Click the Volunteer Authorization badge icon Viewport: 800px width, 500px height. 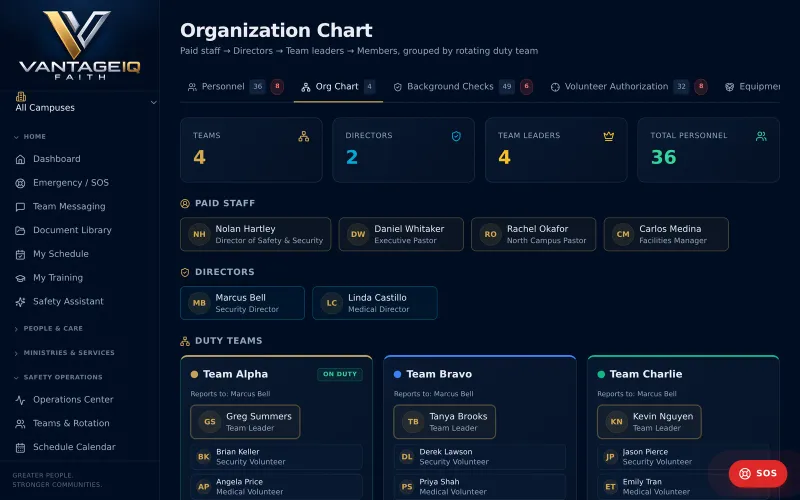point(555,87)
